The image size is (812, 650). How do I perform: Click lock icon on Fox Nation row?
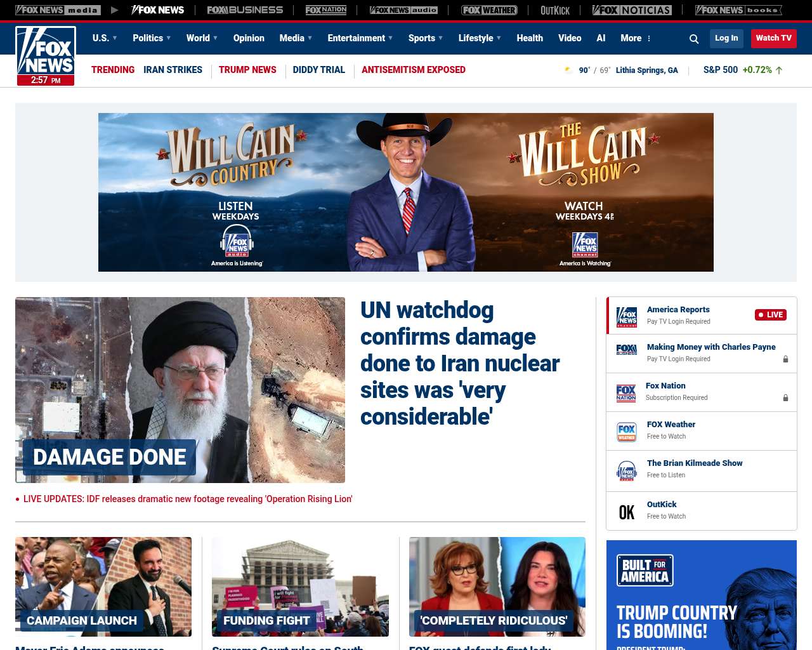pyautogui.click(x=785, y=398)
